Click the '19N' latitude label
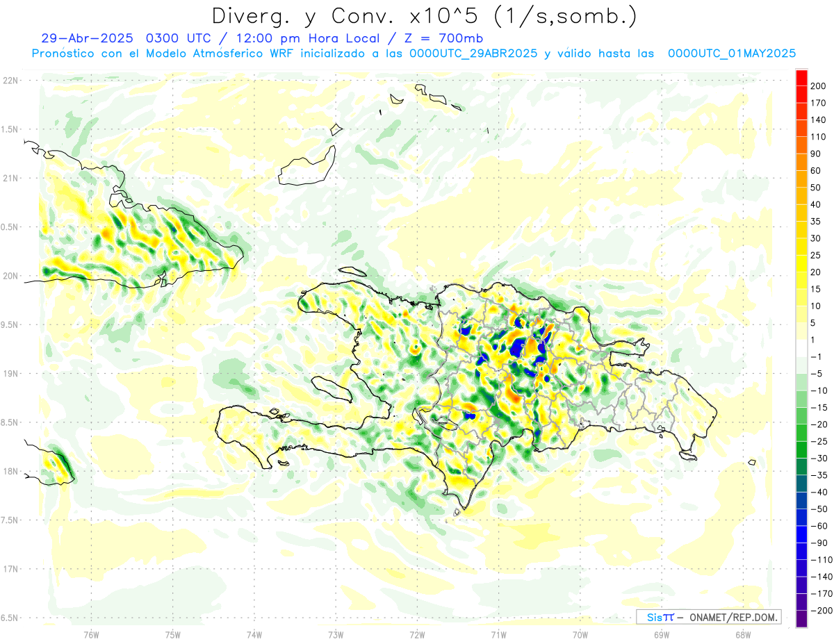Viewport: 834px width, 644px height. [x=10, y=374]
